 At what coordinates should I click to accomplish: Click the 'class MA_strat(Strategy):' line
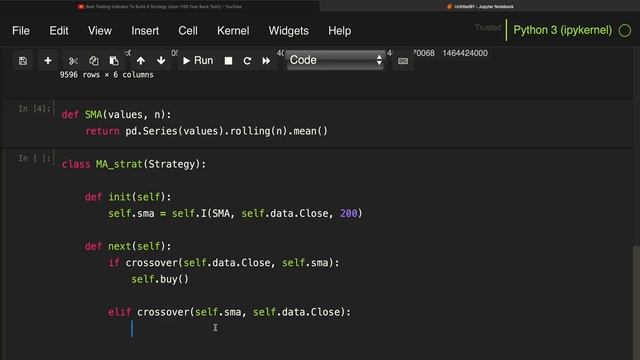click(x=134, y=164)
